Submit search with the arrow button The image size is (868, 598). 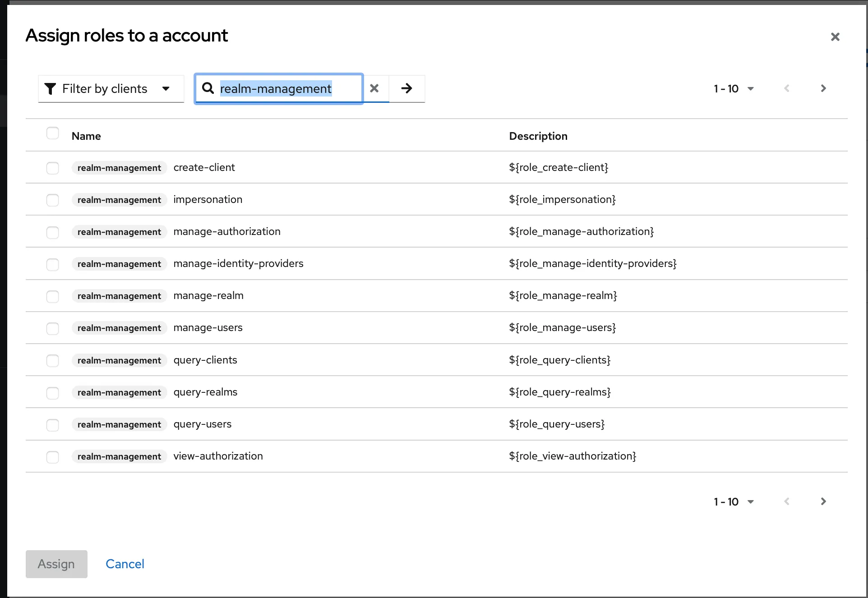(406, 88)
